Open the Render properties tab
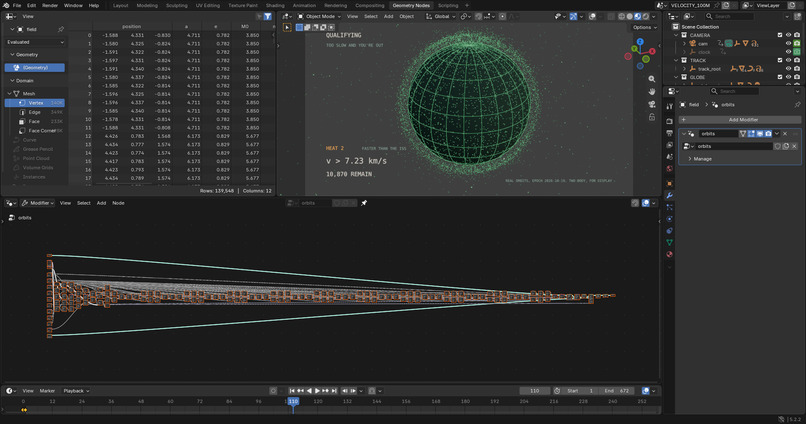Viewport: 806px width, 424px height. click(x=669, y=121)
